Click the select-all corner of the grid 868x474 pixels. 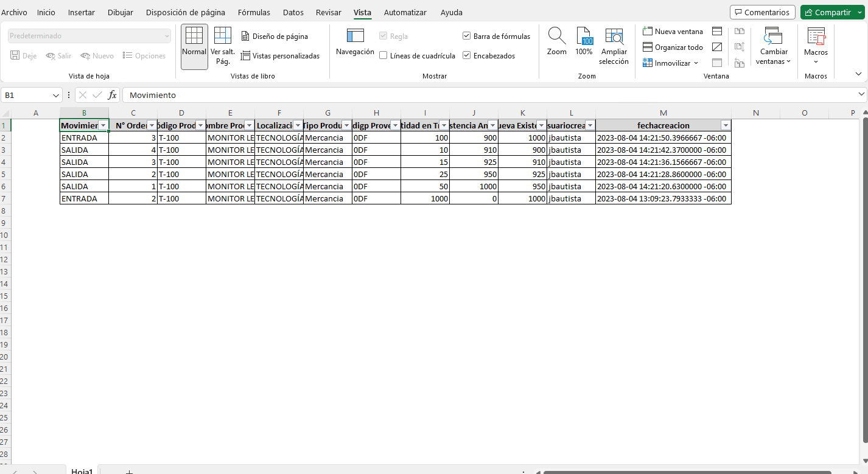coord(5,113)
